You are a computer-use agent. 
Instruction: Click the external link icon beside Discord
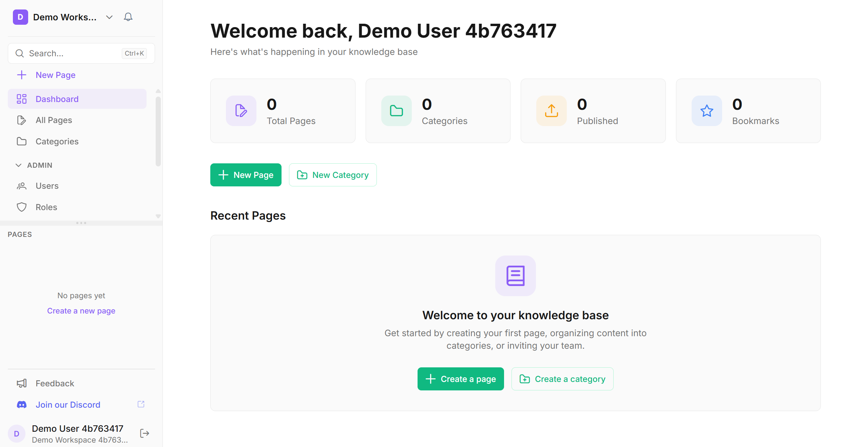[141, 404]
